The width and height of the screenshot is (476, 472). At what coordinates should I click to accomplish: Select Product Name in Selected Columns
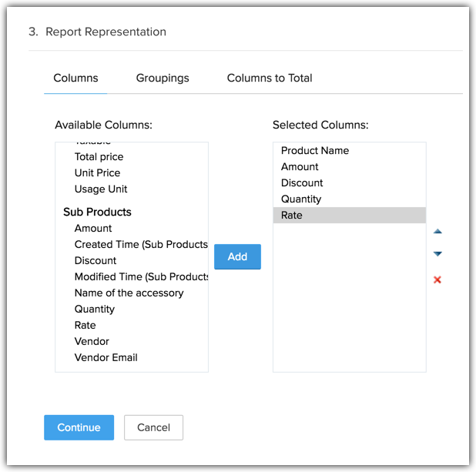[x=315, y=150]
